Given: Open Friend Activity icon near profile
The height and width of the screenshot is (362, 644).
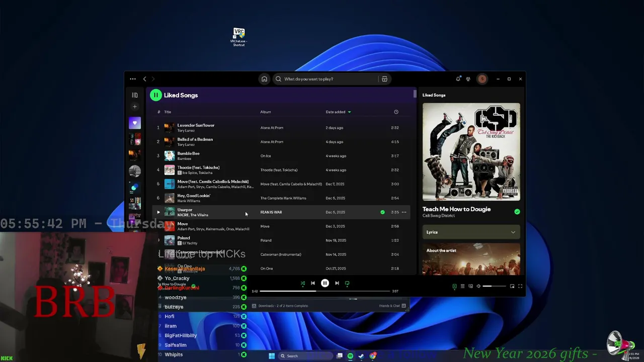Looking at the screenshot, I should click(x=468, y=79).
